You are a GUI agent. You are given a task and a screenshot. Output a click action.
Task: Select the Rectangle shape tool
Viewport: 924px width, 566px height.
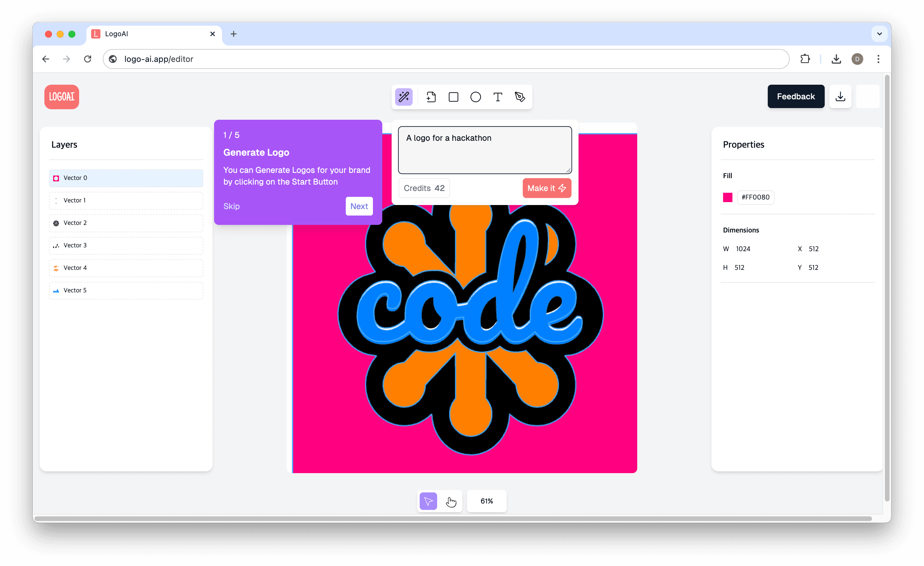453,97
